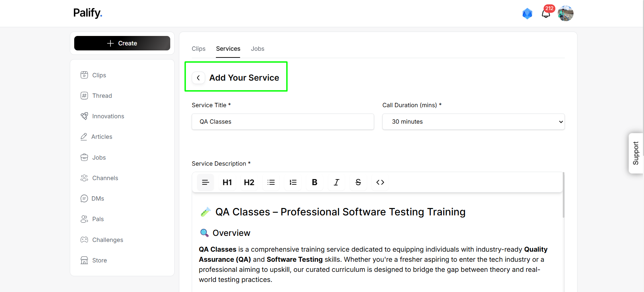Apply H2 heading format
This screenshot has height=292, width=644.
pos(249,182)
